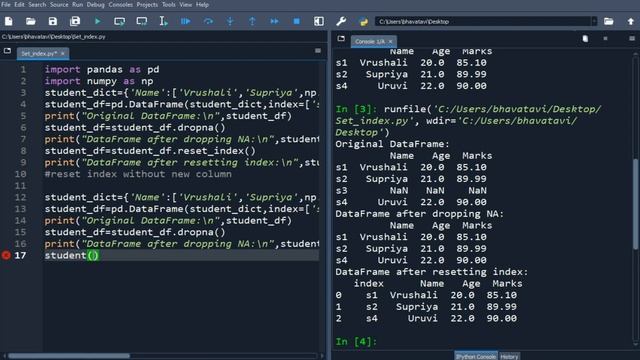640x360 pixels.
Task: Open editor file browse tabs icon
Action: pos(7,51)
